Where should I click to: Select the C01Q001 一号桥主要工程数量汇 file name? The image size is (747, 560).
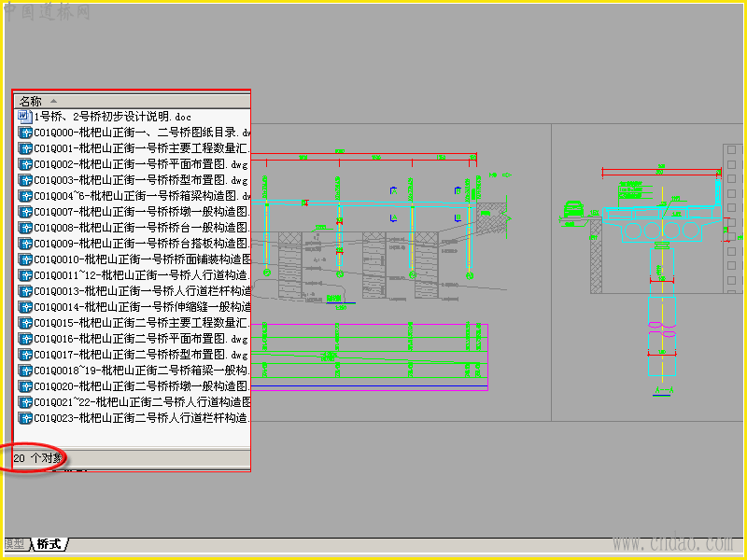[x=142, y=148]
